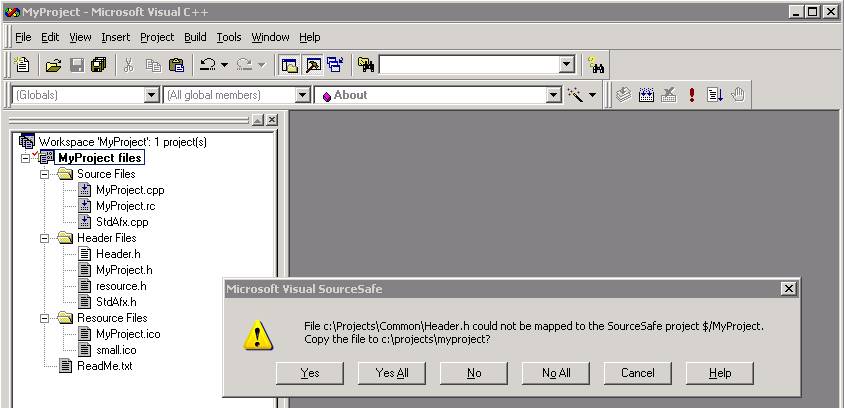Click the Cancel button
Image resolution: width=844 pixels, height=408 pixels.
(x=637, y=373)
